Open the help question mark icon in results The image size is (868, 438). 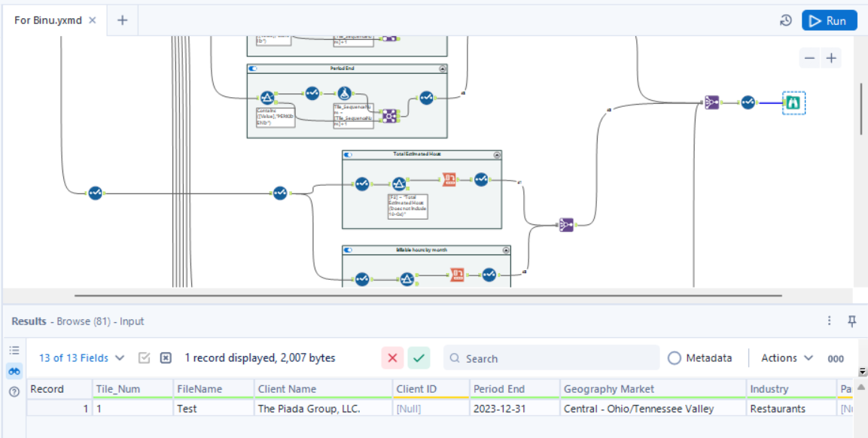pyautogui.click(x=14, y=392)
